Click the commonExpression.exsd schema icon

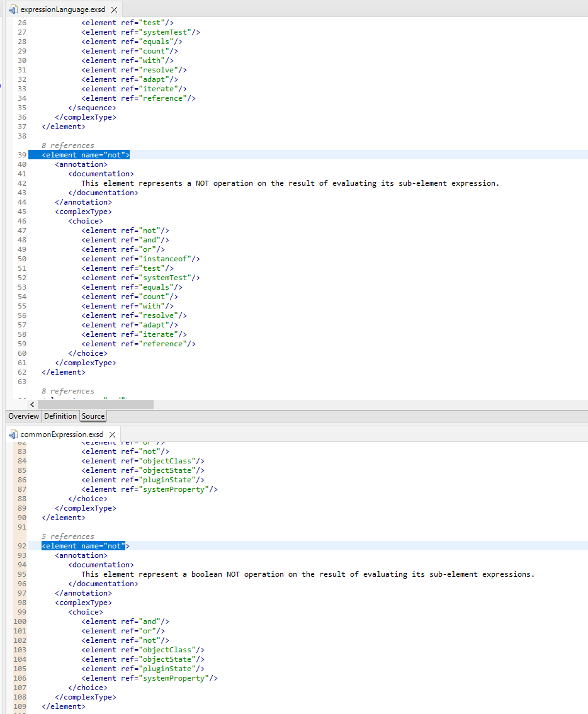tap(11, 434)
